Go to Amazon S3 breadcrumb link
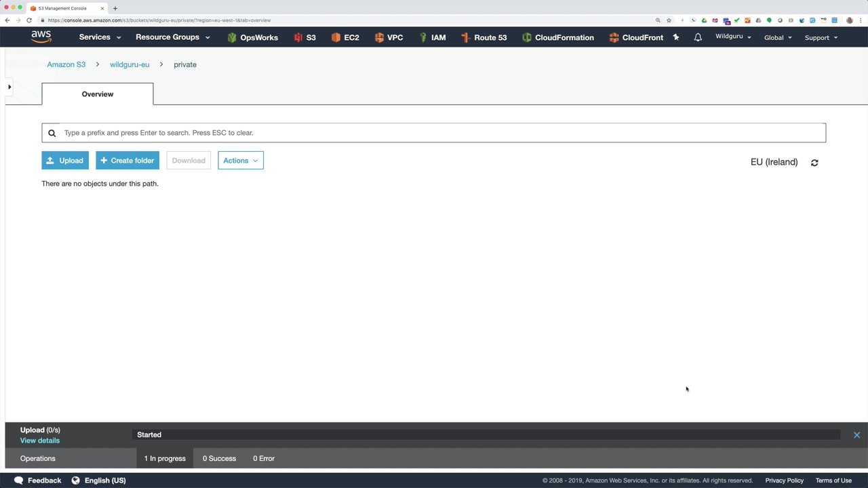Screen dimensions: 868x488 point(66,64)
